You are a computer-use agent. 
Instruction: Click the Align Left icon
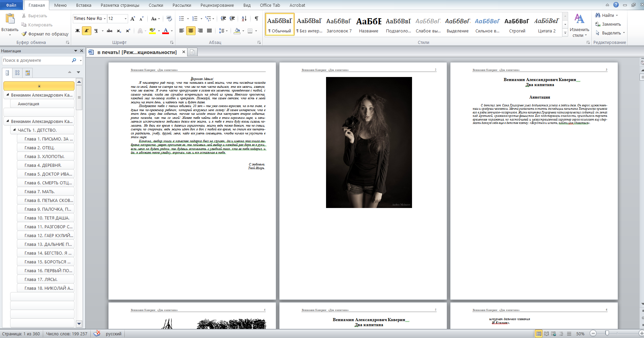(181, 31)
